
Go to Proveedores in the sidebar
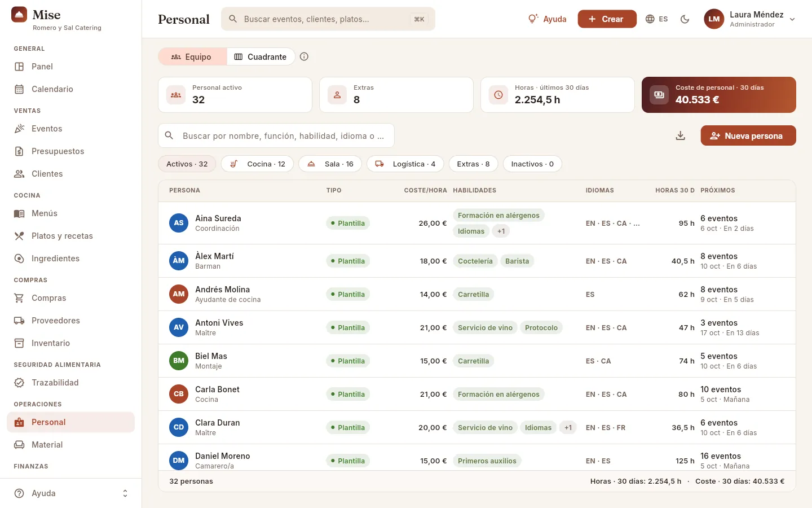(x=70, y=321)
